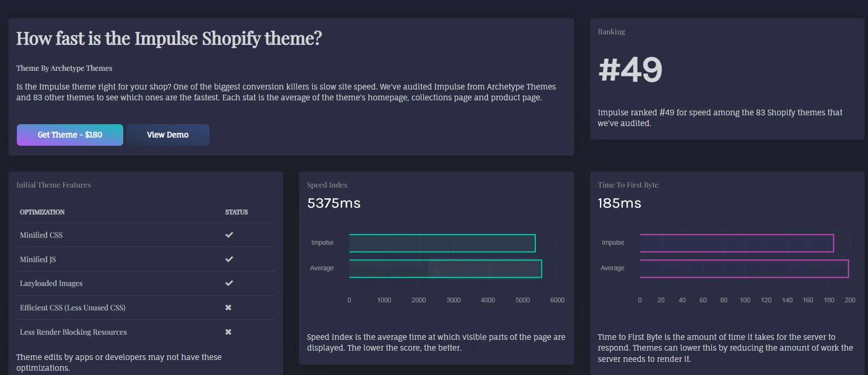Screen dimensions: 868x375
Task: Click the 'Minified JS' row label
Action: 38,260
